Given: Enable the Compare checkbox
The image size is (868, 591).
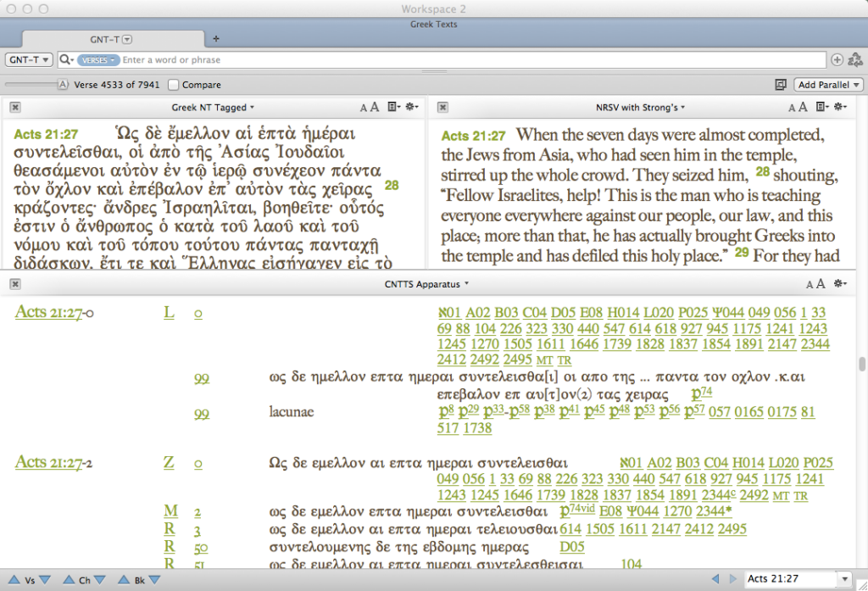Looking at the screenshot, I should [x=174, y=85].
